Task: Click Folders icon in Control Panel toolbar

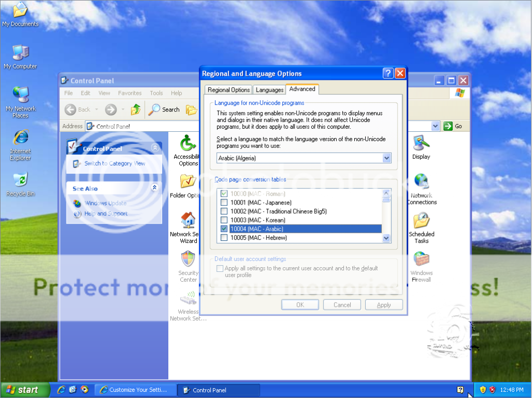Action: (x=191, y=109)
